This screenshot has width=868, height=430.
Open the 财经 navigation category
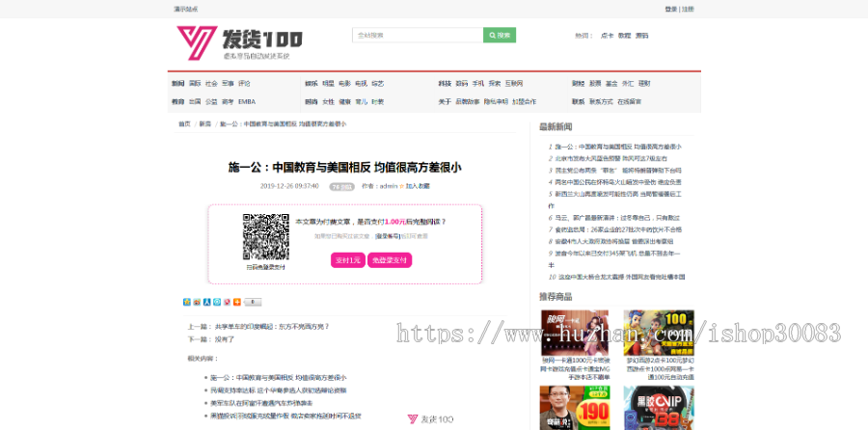click(x=578, y=84)
